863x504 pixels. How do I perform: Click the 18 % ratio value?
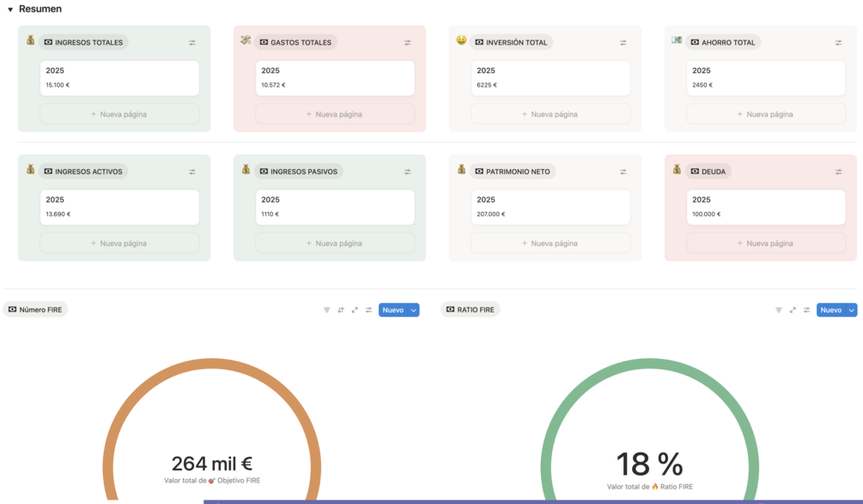[649, 464]
